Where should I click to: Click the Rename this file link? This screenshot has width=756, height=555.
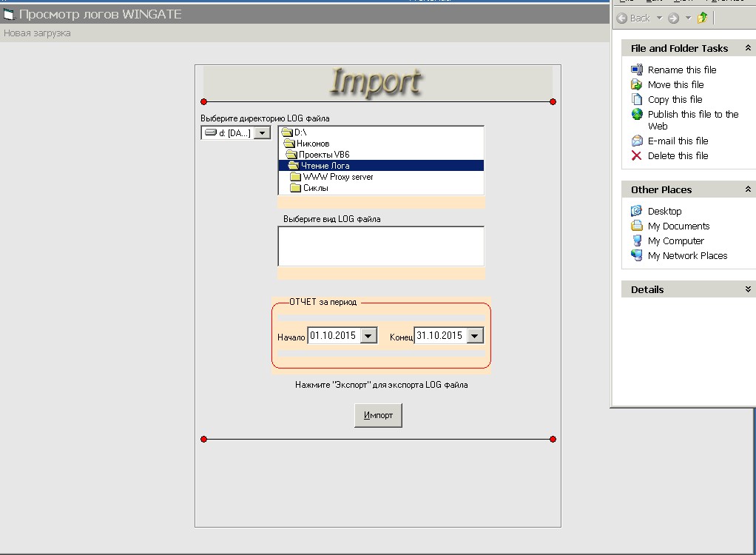tap(682, 70)
